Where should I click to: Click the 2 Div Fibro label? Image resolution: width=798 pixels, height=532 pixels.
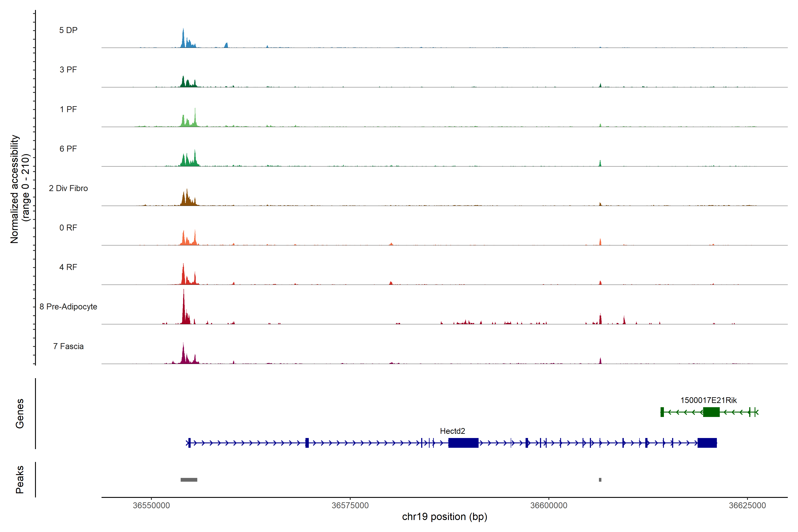(68, 188)
